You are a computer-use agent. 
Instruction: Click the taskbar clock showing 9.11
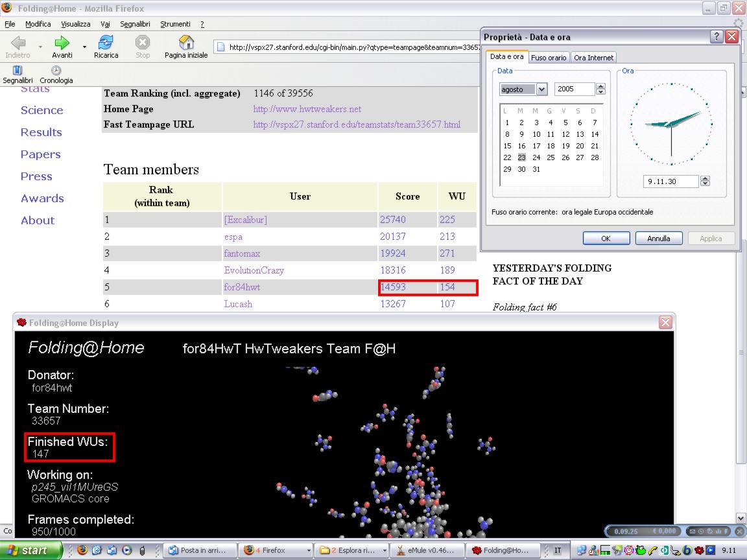729,550
